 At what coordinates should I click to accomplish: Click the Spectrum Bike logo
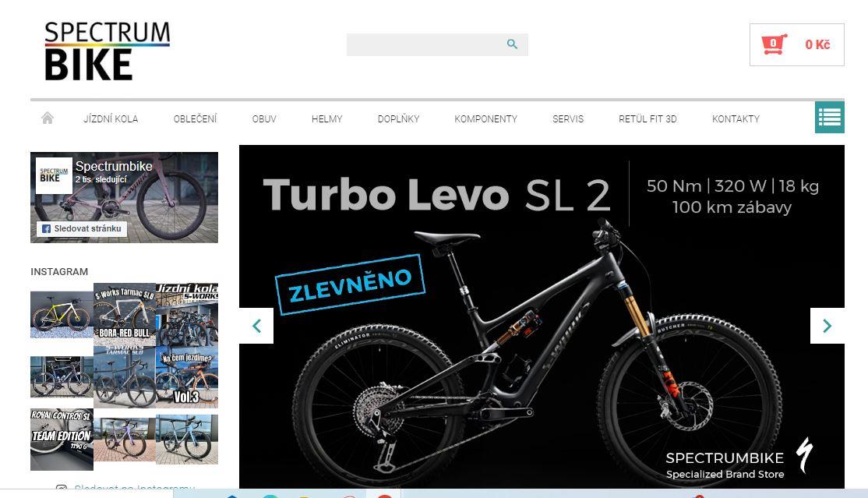click(x=108, y=51)
